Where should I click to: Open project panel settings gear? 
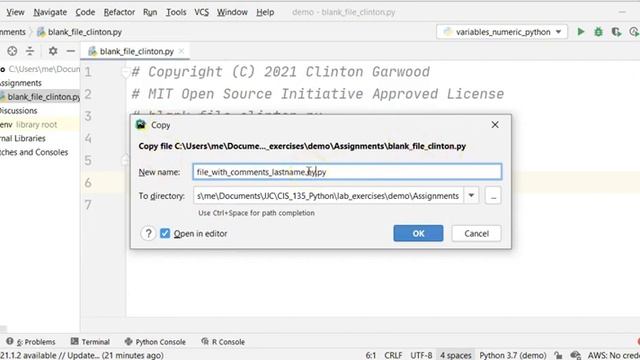[53, 51]
